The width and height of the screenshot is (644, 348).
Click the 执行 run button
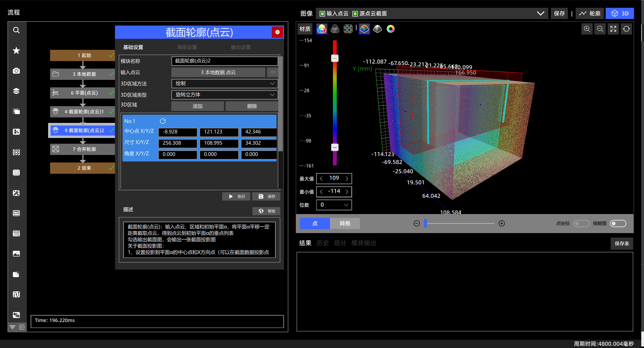click(236, 197)
